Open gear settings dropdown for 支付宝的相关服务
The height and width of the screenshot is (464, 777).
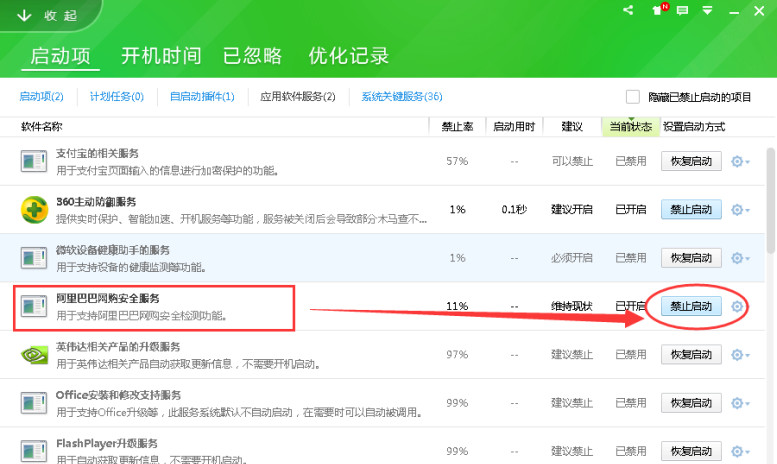(x=740, y=161)
